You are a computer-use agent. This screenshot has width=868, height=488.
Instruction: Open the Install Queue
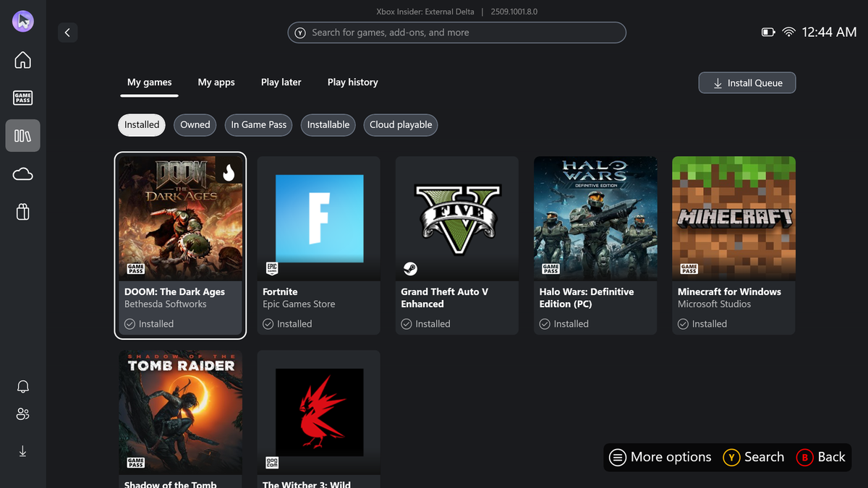[746, 82]
